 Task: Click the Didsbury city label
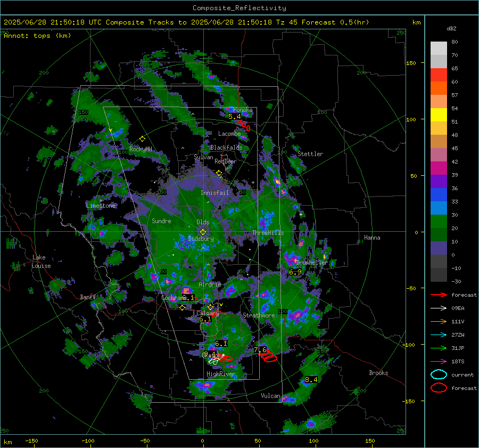click(201, 239)
